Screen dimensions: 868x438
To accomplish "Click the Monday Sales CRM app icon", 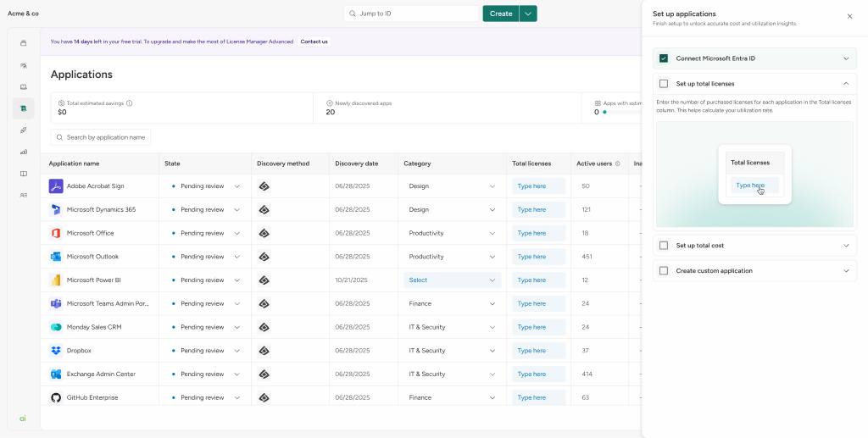I will click(56, 327).
